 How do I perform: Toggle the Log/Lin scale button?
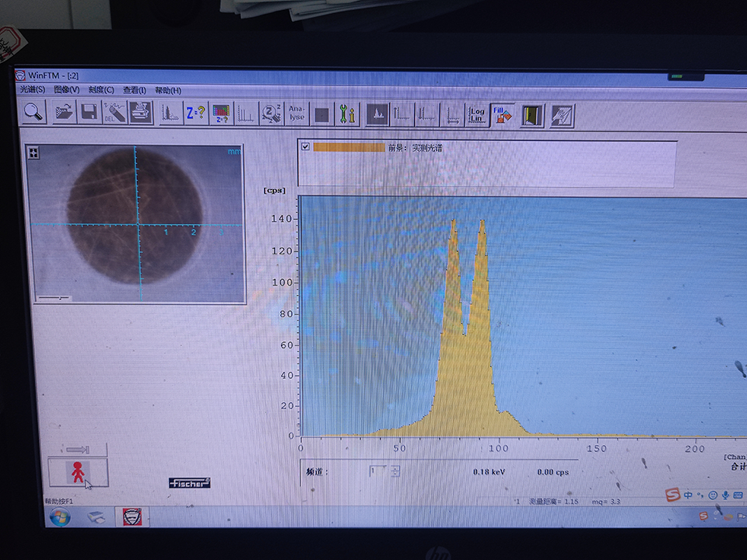click(x=477, y=115)
